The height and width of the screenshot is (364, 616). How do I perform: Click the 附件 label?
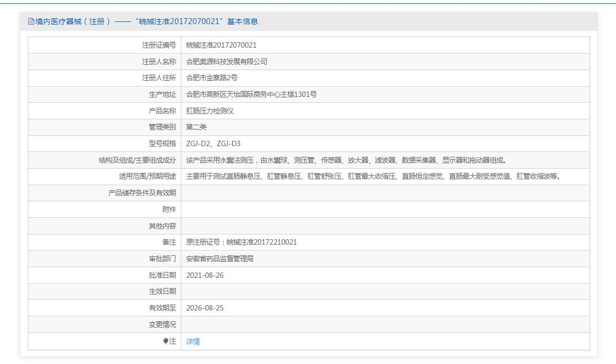coord(169,209)
